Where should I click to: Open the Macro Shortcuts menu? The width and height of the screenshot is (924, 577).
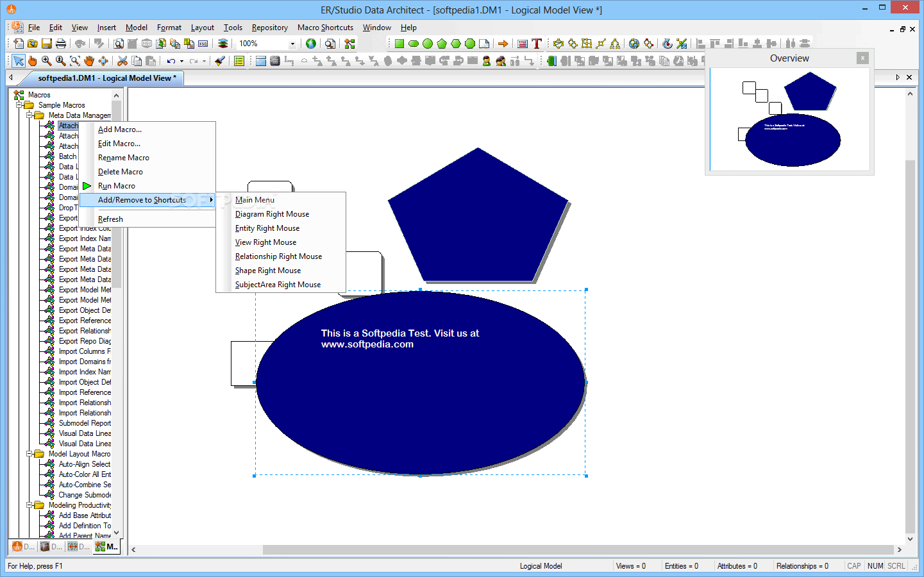coord(325,28)
